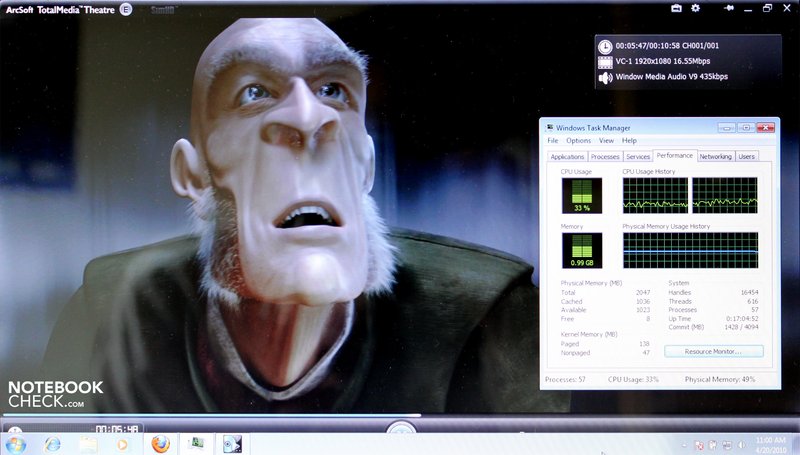Switch to the Processes tab
Viewport: 800px width, 455px height.
[x=605, y=157]
